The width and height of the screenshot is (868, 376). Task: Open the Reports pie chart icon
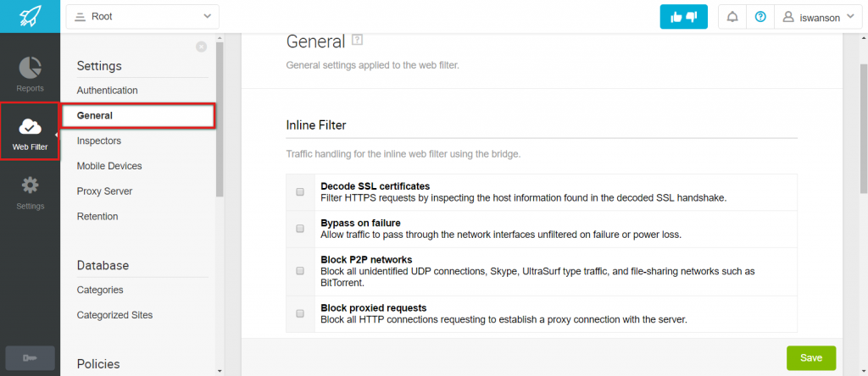pyautogui.click(x=30, y=68)
